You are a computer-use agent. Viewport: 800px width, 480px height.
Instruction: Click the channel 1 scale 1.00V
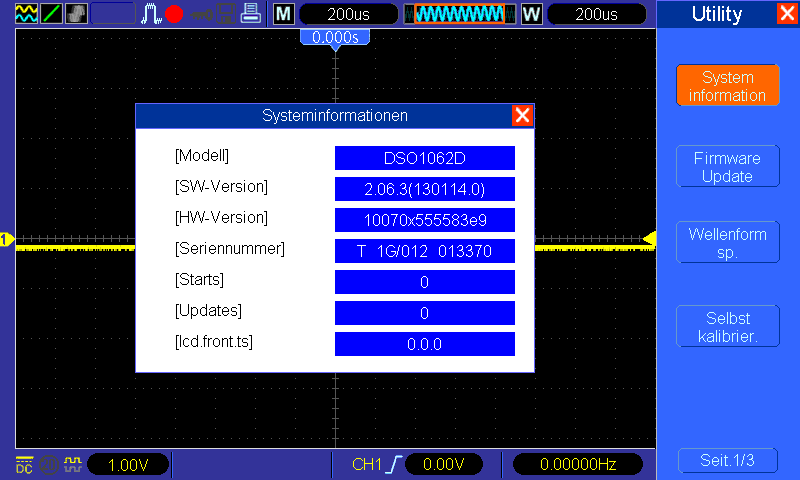pyautogui.click(x=128, y=465)
